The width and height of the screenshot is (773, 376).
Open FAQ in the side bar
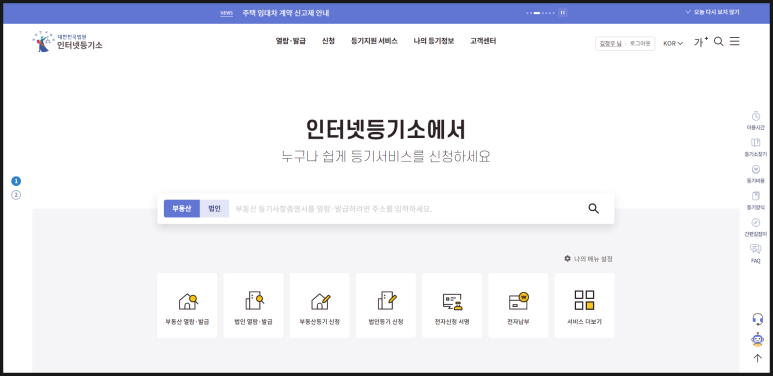click(755, 254)
